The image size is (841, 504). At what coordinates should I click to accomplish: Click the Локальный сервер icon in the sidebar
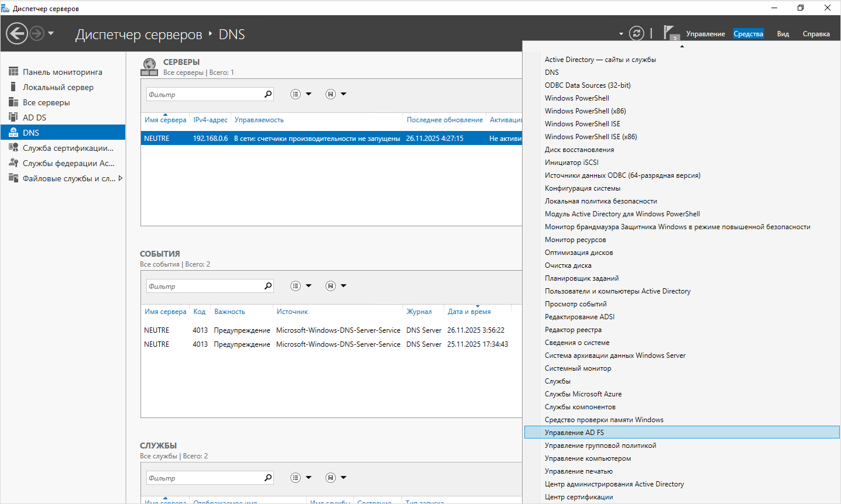(x=13, y=87)
